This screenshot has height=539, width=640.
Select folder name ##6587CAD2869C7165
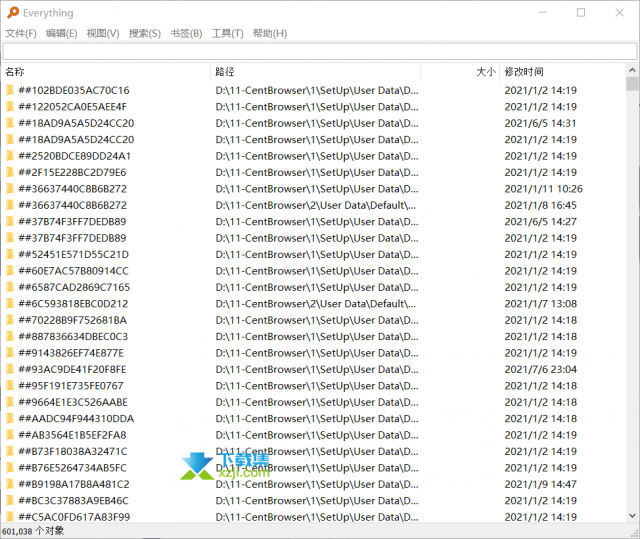click(x=74, y=287)
